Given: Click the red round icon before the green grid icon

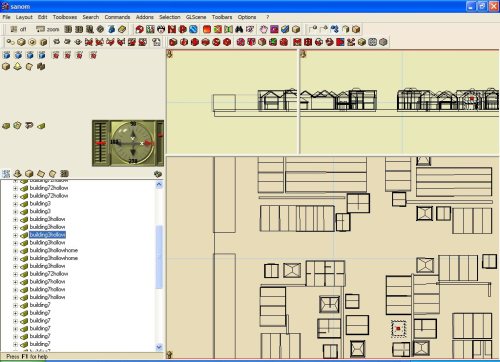Looking at the screenshot, I should click(140, 29).
